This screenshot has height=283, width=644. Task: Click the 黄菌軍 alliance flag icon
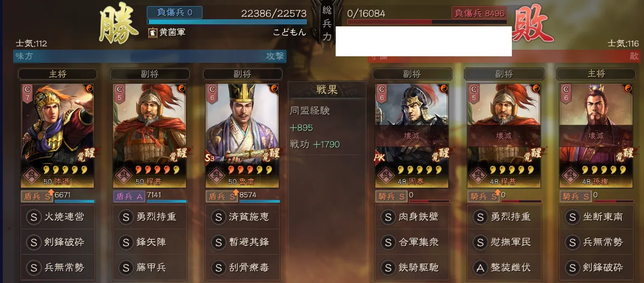point(152,32)
